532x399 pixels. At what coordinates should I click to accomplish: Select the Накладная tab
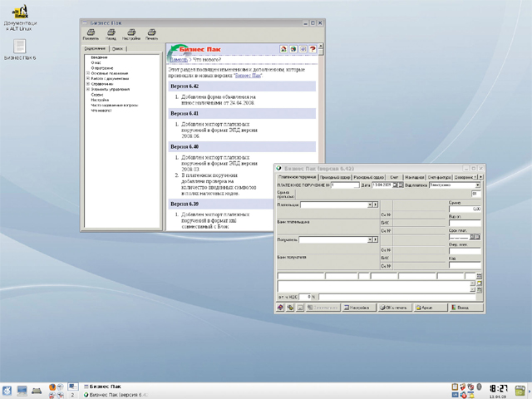tap(414, 177)
